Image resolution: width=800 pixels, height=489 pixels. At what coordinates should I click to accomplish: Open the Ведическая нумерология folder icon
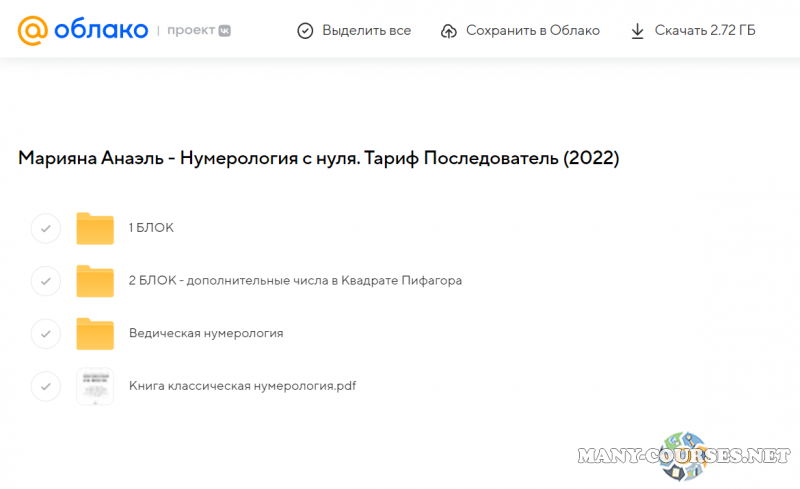pyautogui.click(x=95, y=333)
